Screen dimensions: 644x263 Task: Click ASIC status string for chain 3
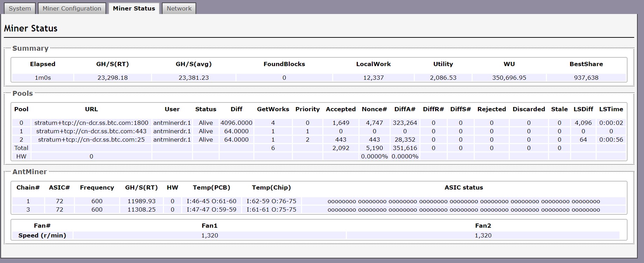tap(464, 210)
